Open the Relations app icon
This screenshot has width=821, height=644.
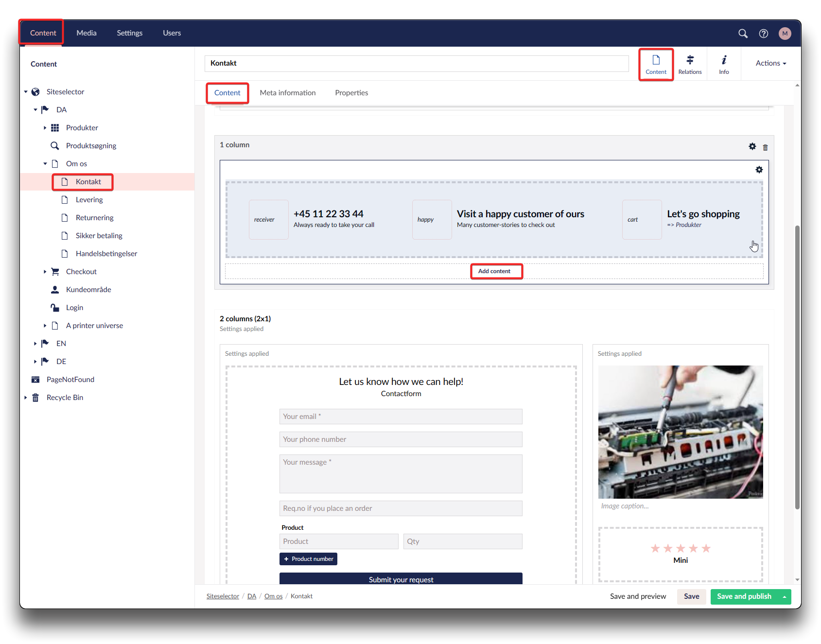point(690,64)
